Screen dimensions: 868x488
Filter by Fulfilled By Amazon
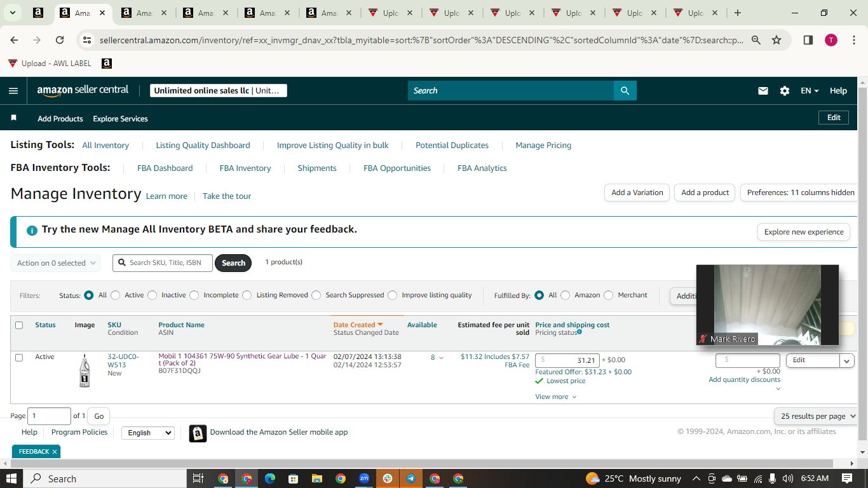coord(566,295)
